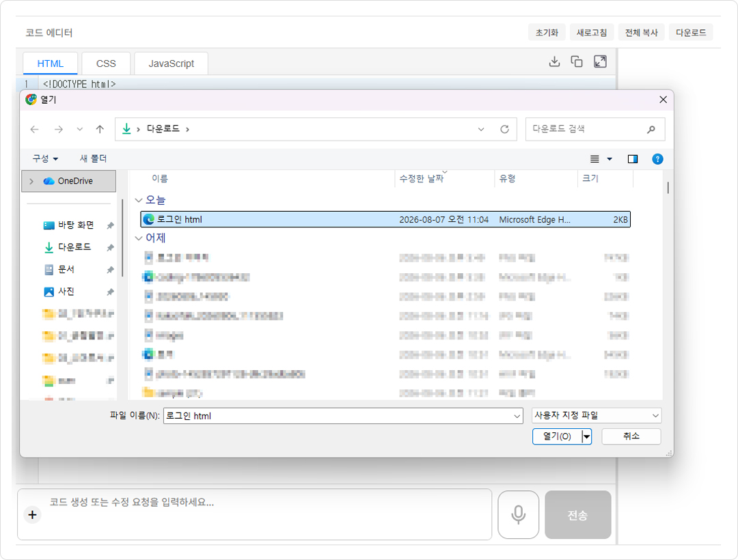This screenshot has height=560, width=738.
Task: Sort files by 유형 column
Action: pyautogui.click(x=507, y=179)
